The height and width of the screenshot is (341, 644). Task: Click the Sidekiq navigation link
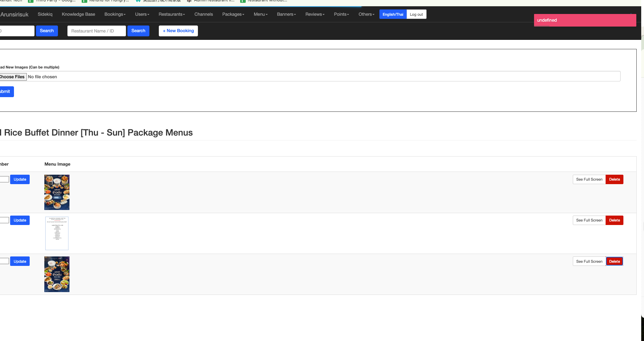[45, 14]
